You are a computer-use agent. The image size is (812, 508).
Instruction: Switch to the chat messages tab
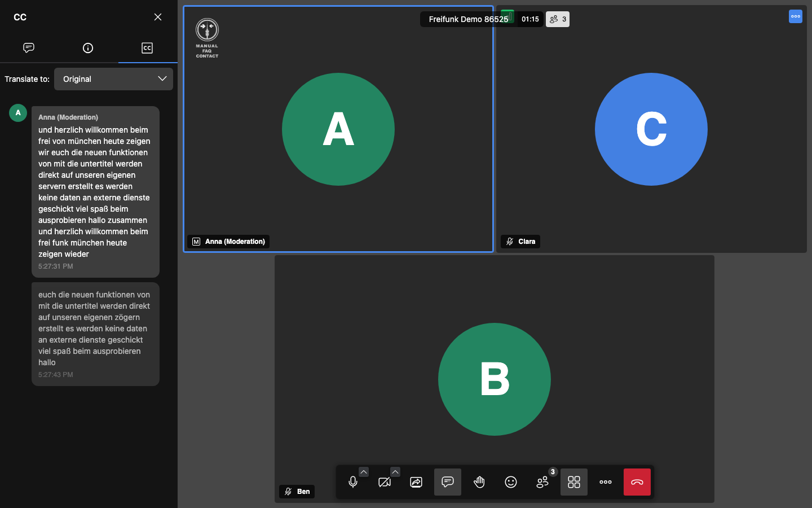29,48
